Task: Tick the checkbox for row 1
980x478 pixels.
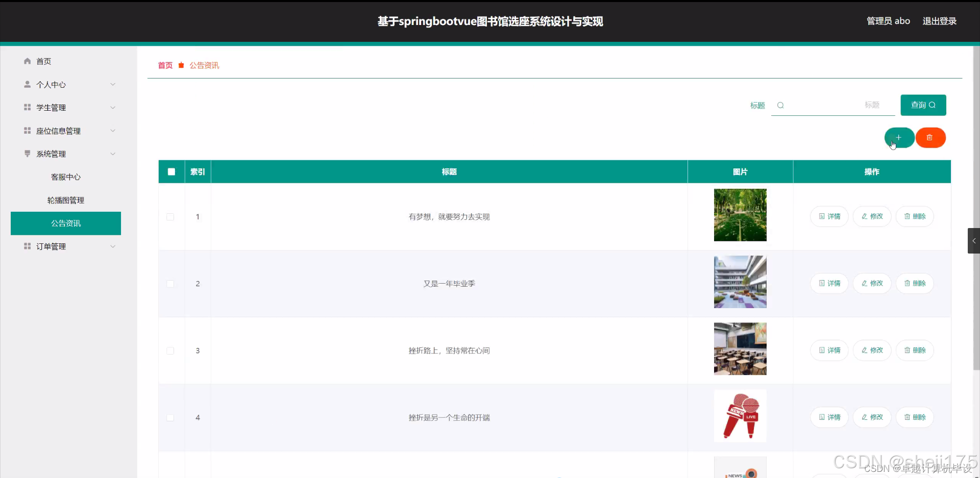Action: click(170, 217)
